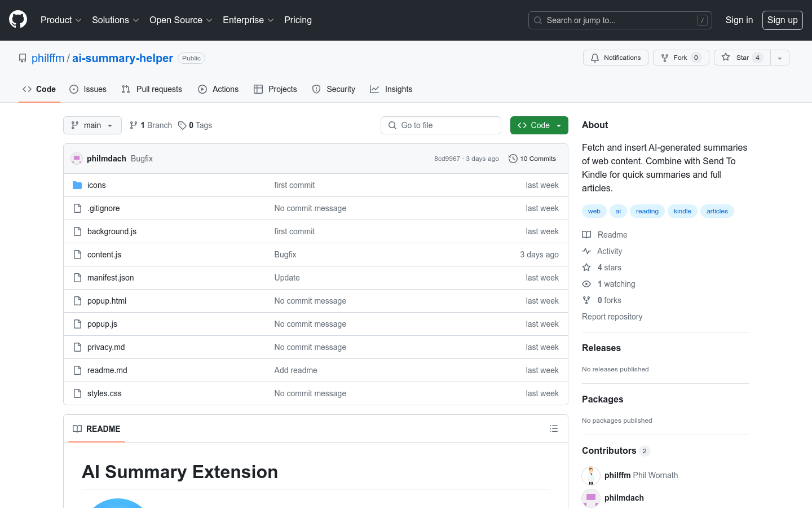Screen dimensions: 812x508
Task: Click the eye icon beside watching
Action: (586, 284)
